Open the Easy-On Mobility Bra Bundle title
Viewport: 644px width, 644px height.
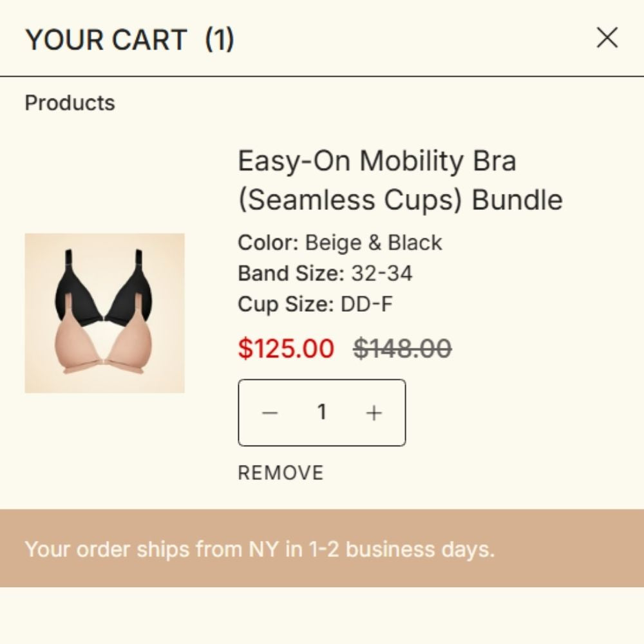click(x=399, y=180)
